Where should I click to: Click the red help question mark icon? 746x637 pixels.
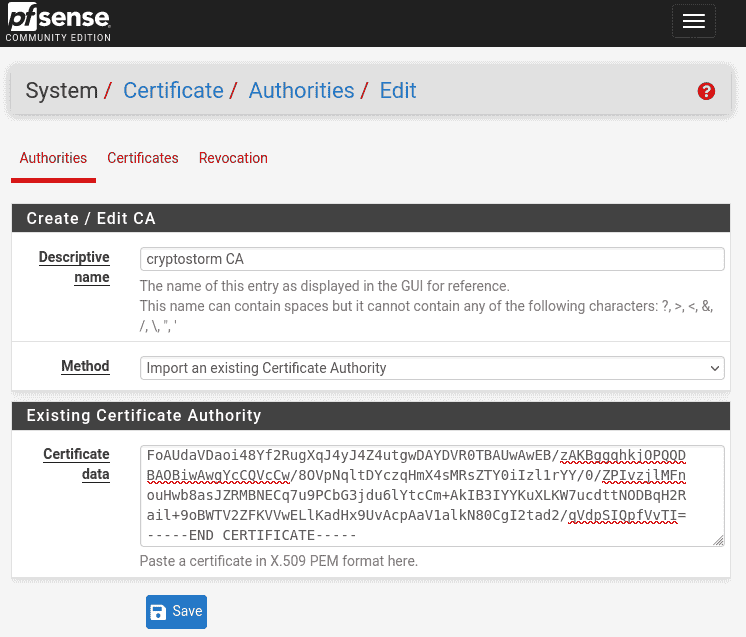706,91
